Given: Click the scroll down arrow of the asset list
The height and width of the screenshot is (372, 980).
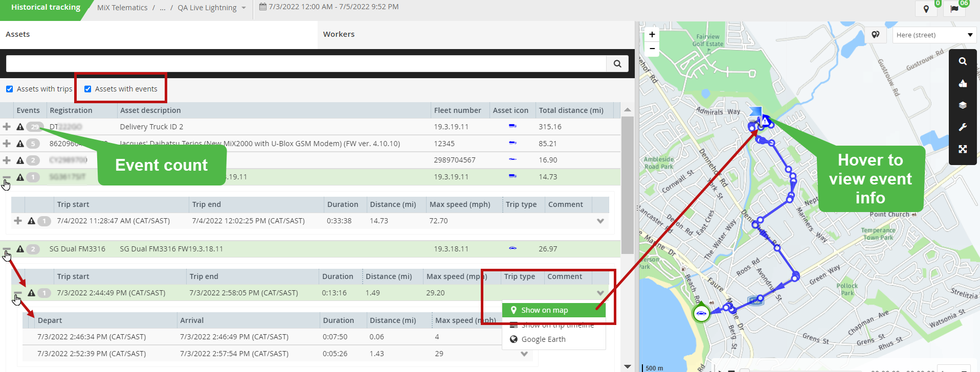Looking at the screenshot, I should point(628,366).
